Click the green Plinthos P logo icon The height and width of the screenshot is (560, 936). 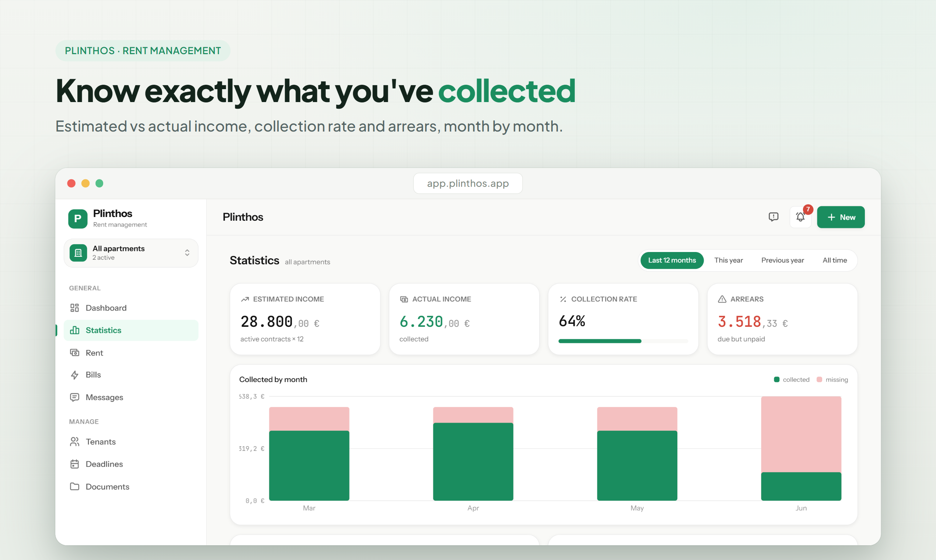(x=78, y=218)
